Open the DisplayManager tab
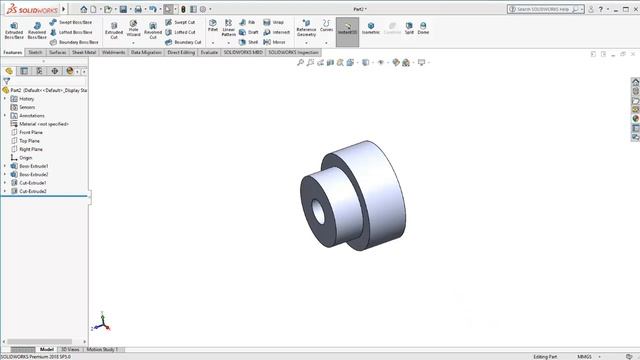The image size is (640, 360). pyautogui.click(x=70, y=71)
